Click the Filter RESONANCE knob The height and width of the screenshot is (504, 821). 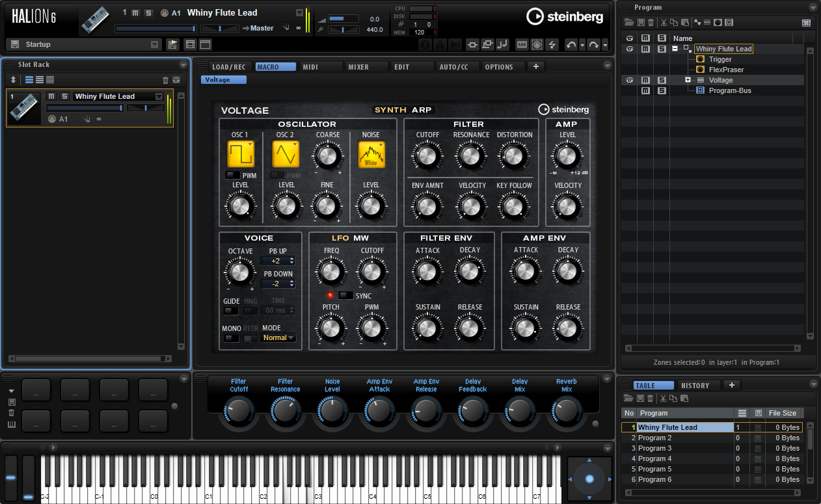click(x=471, y=156)
